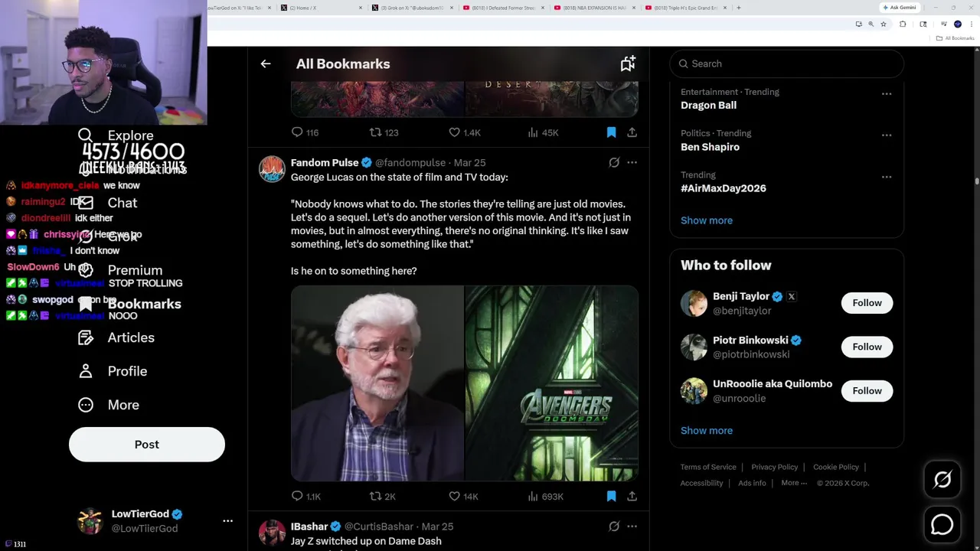Open more options for Ben Shapiro trend
980x551 pixels.
pyautogui.click(x=887, y=135)
